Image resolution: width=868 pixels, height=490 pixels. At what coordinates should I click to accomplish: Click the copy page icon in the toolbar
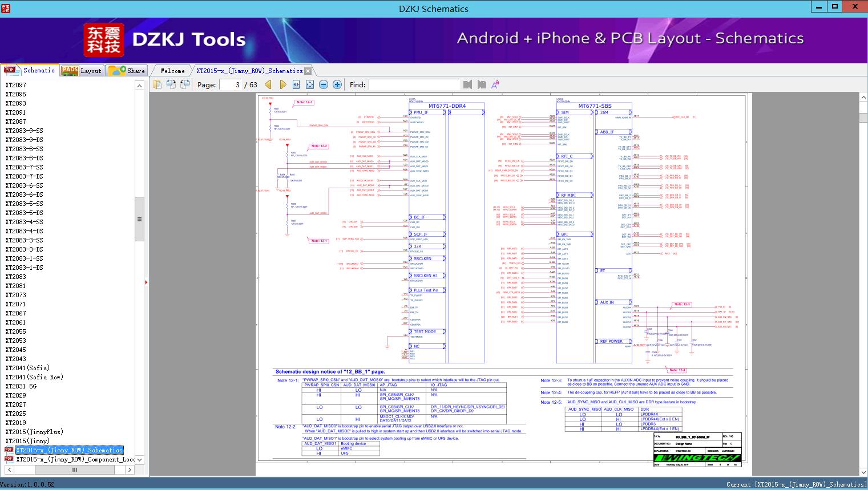coord(158,84)
